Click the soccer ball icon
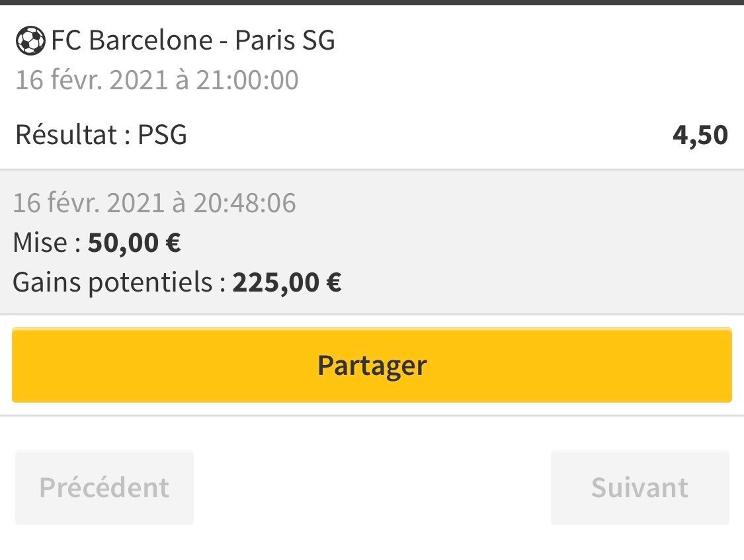The height and width of the screenshot is (560, 744). point(30,42)
